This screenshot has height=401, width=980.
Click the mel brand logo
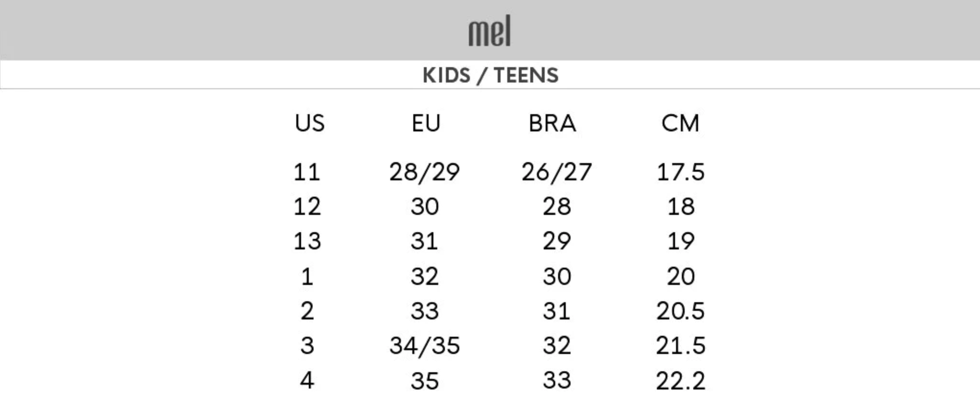click(x=490, y=31)
